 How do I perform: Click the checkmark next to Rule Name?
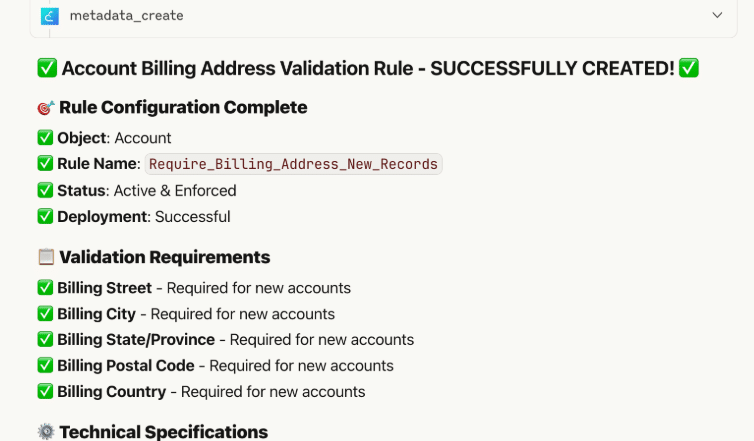coord(45,164)
